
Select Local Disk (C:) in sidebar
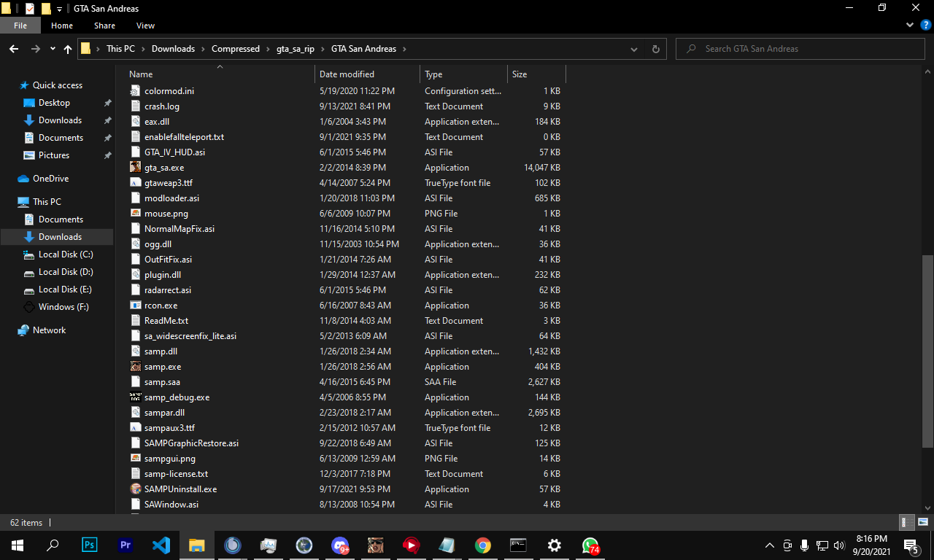click(66, 254)
